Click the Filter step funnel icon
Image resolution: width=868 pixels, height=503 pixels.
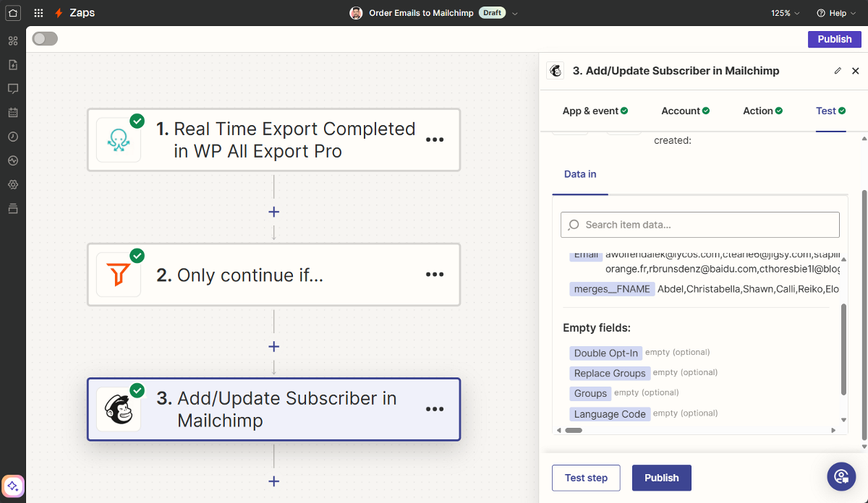[119, 275]
